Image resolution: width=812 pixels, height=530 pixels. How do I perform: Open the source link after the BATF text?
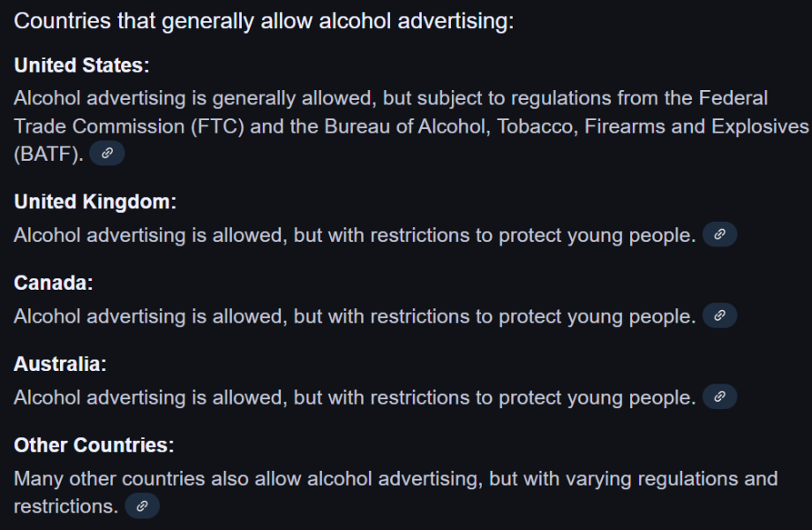point(107,154)
